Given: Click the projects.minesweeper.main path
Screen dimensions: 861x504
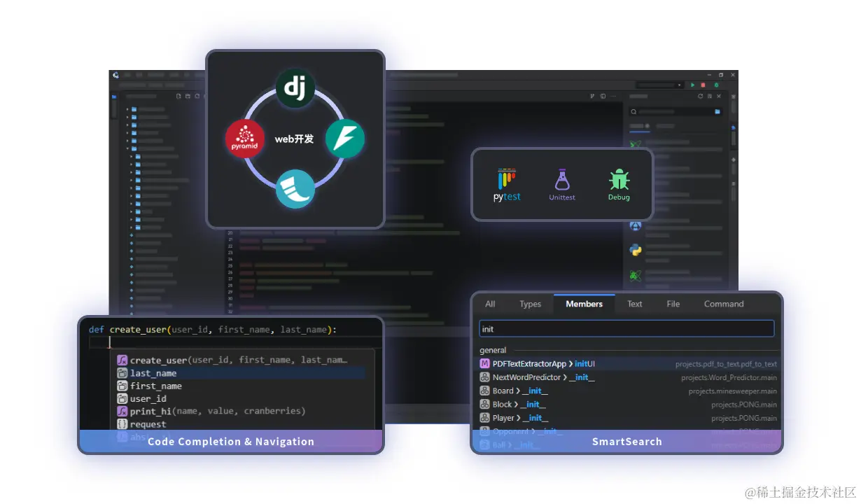Looking at the screenshot, I should click(732, 391).
